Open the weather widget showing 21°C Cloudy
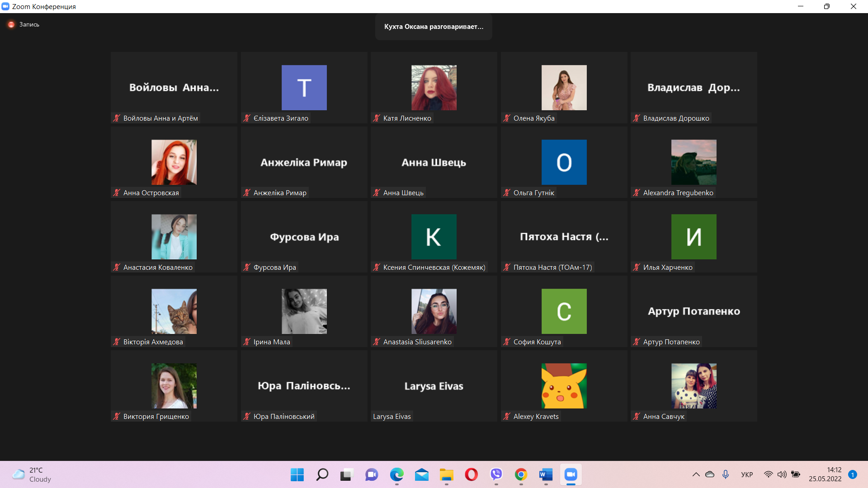The image size is (868, 488). (32, 474)
